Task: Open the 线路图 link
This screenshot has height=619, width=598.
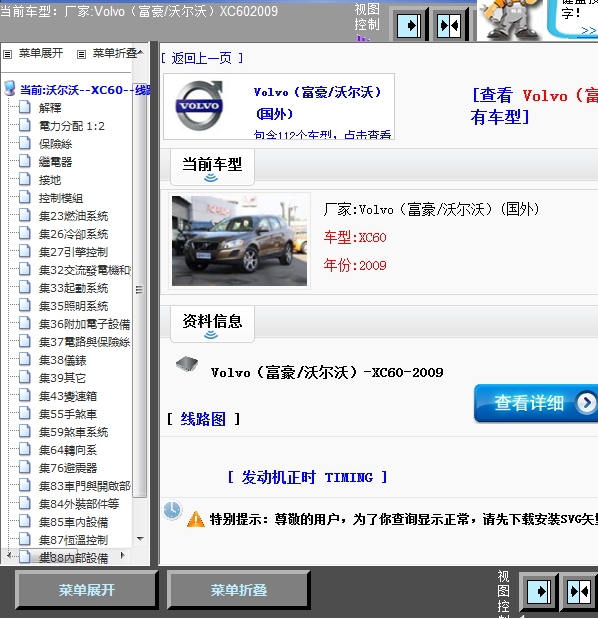Action: coord(203,419)
